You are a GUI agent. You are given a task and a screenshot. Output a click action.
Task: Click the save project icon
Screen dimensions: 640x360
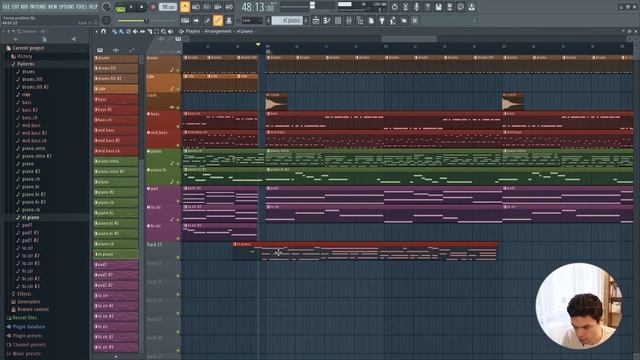tap(438, 7)
